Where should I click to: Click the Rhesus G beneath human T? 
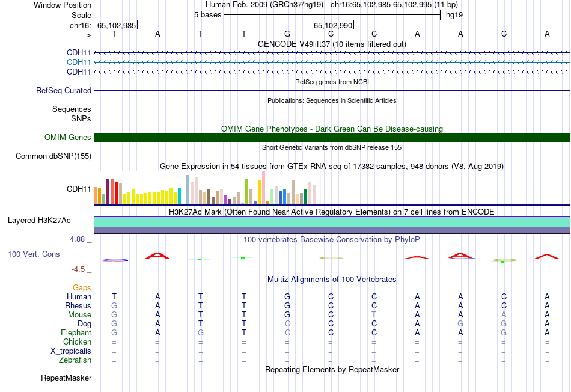(x=114, y=305)
